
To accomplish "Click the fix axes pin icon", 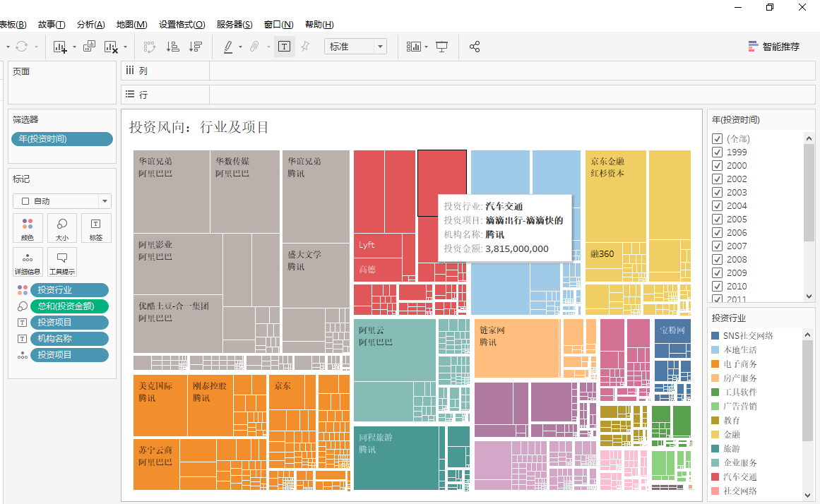I will 305,47.
